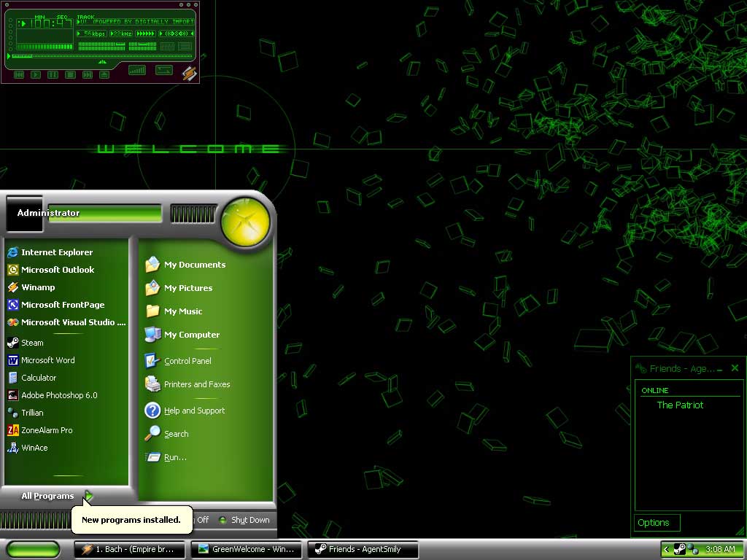This screenshot has width=747, height=560.
Task: Open Internet Explorer from Start menu
Action: pos(56,252)
